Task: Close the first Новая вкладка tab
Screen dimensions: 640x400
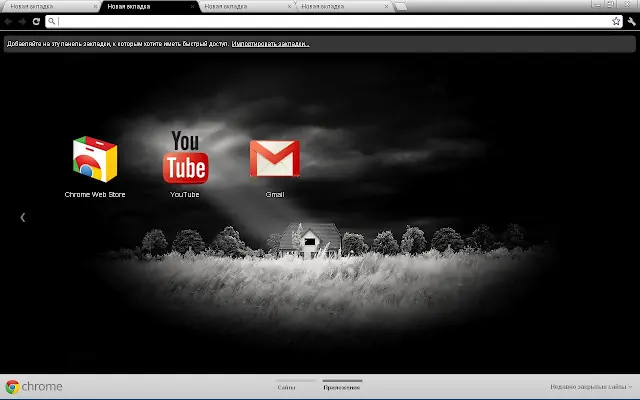Action: (96, 7)
